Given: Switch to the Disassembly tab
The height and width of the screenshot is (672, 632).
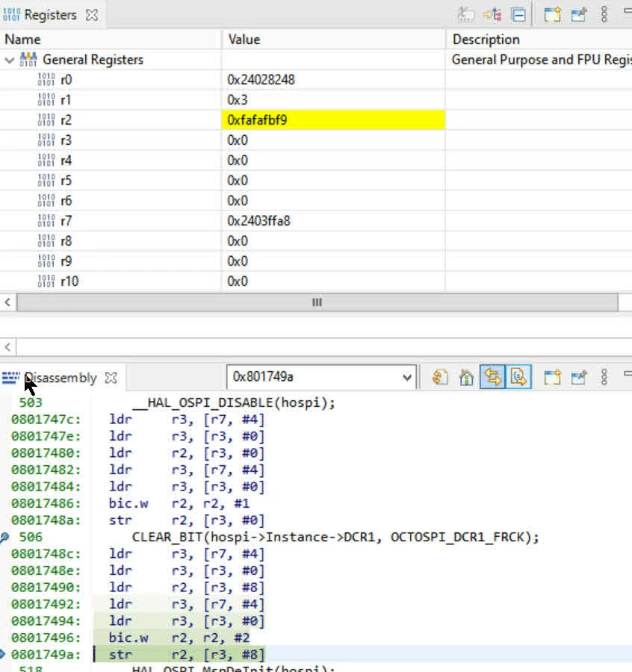Looking at the screenshot, I should pos(61,378).
